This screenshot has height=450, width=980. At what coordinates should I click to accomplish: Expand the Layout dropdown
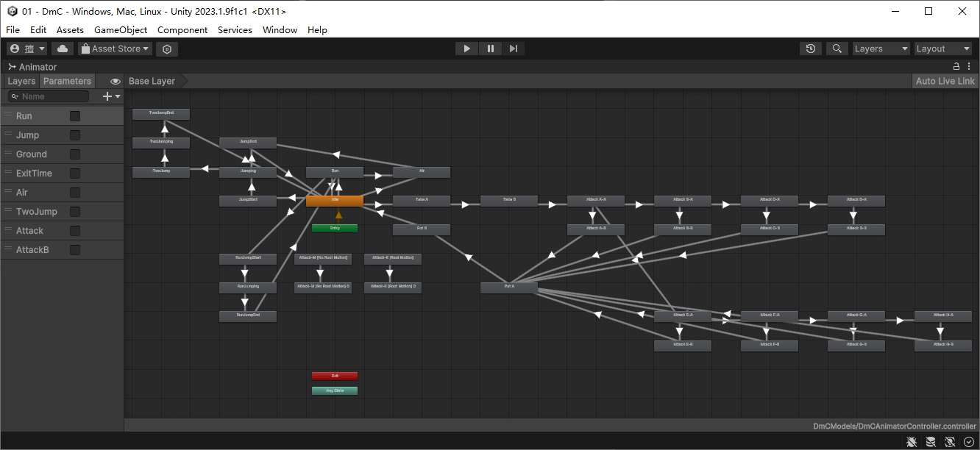943,49
